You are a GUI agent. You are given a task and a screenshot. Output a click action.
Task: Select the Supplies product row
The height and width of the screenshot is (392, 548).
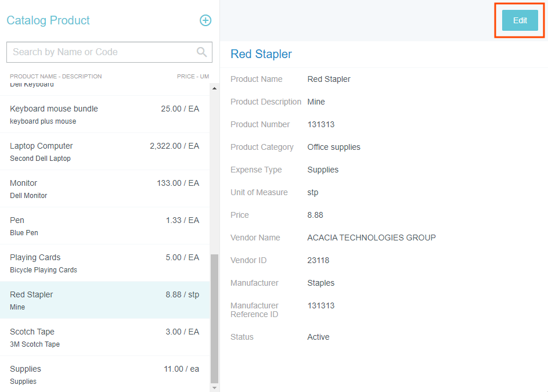[x=104, y=375]
